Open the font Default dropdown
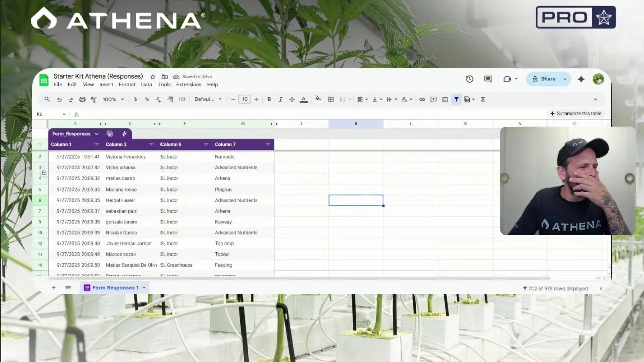The width and height of the screenshot is (644, 362). point(208,99)
